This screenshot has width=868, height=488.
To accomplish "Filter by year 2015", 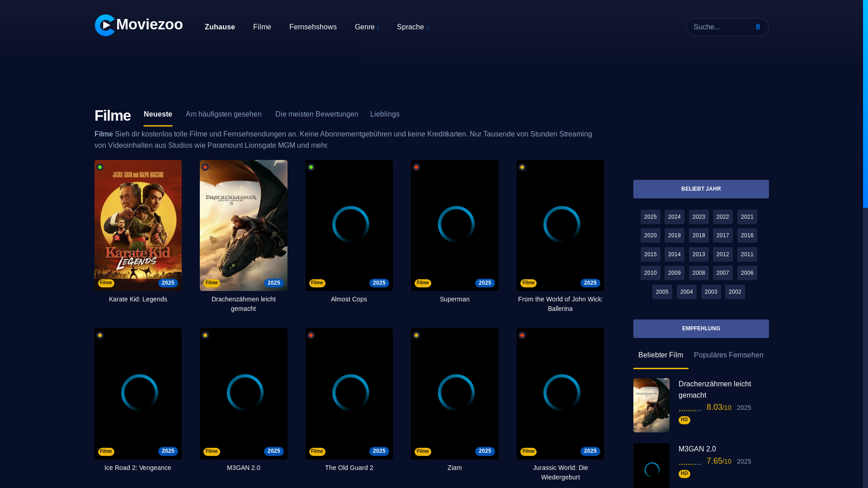I will 650,254.
